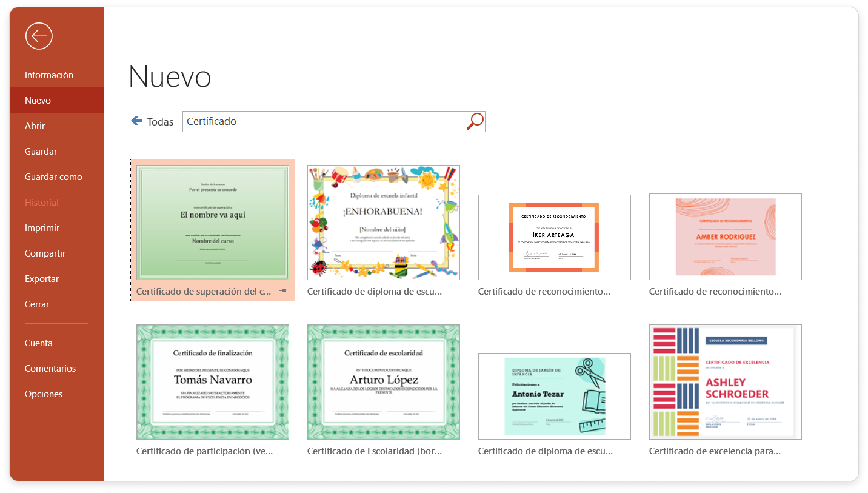
Task: Select Abrir in the sidebar
Action: tap(35, 126)
